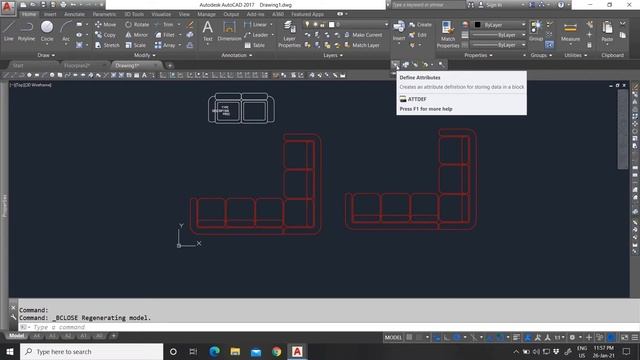Activate the Array command
640x360 pixels.
[x=165, y=45]
